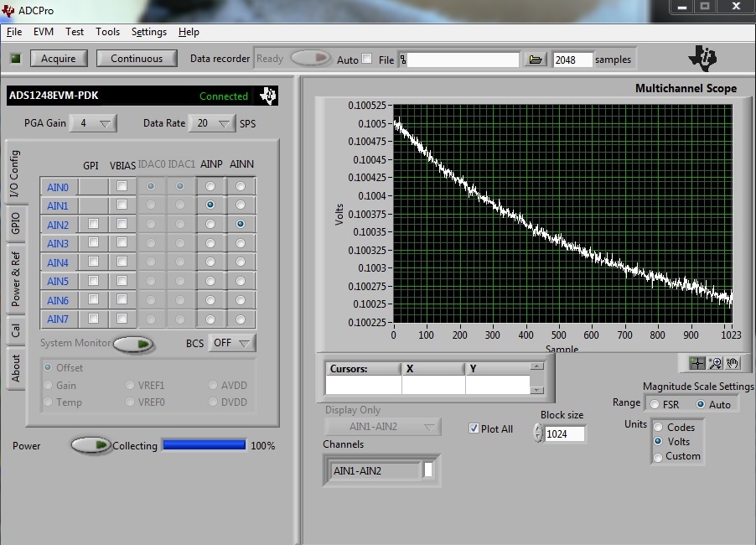
Task: Click the Block size field showing 1024
Action: pyautogui.click(x=564, y=433)
